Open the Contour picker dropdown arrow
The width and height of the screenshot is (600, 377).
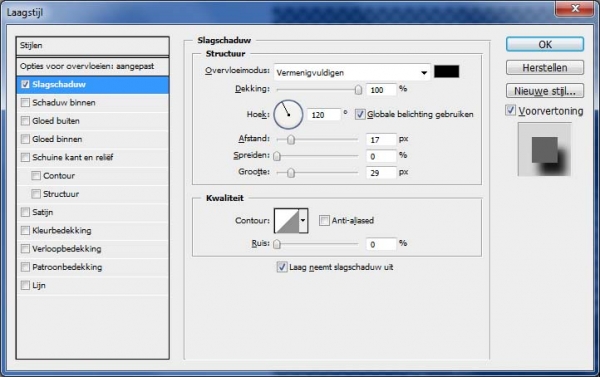tap(303, 220)
